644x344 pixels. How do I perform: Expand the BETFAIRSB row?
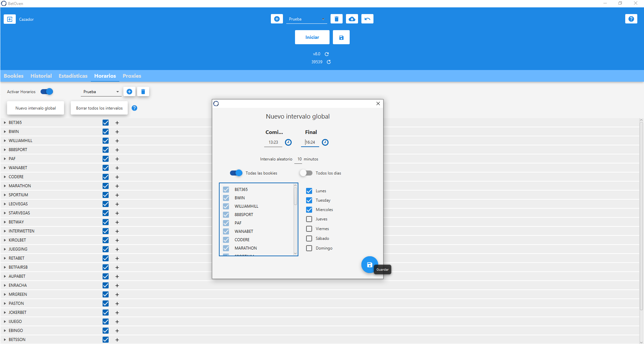pos(5,267)
